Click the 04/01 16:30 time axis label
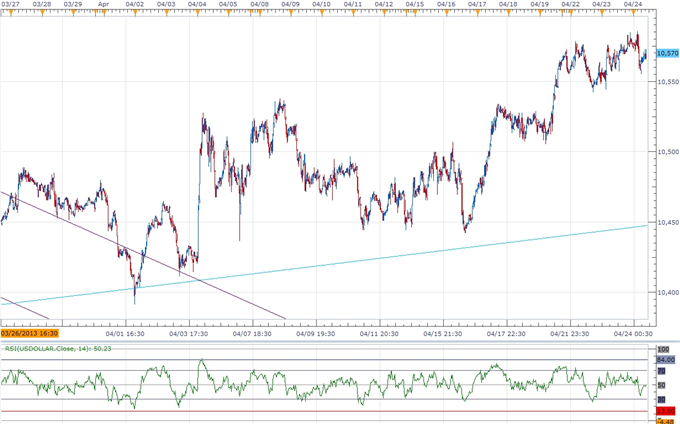The width and height of the screenshot is (680, 424). (127, 333)
